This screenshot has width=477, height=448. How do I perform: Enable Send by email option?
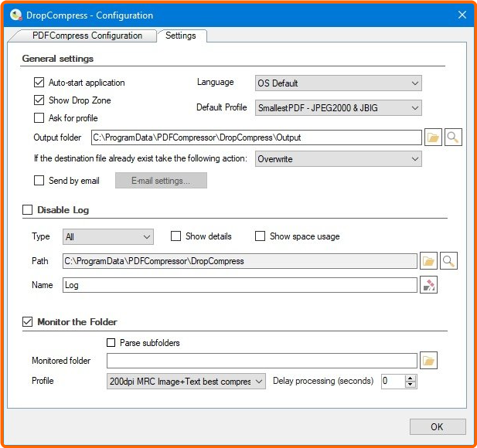pos(39,181)
